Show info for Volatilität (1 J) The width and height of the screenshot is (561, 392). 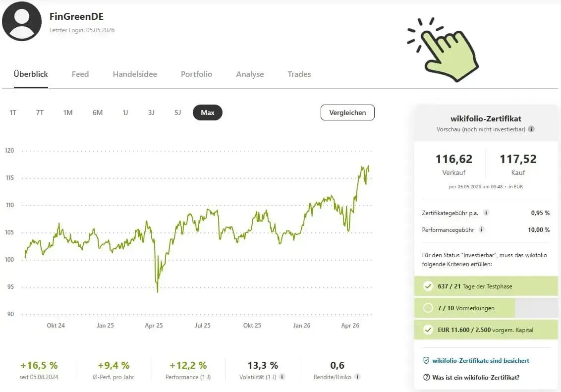282,377
